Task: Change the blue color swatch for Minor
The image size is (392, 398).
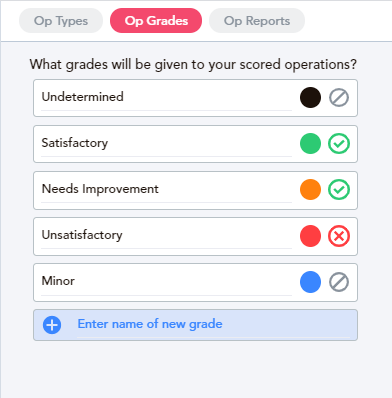Action: (310, 282)
